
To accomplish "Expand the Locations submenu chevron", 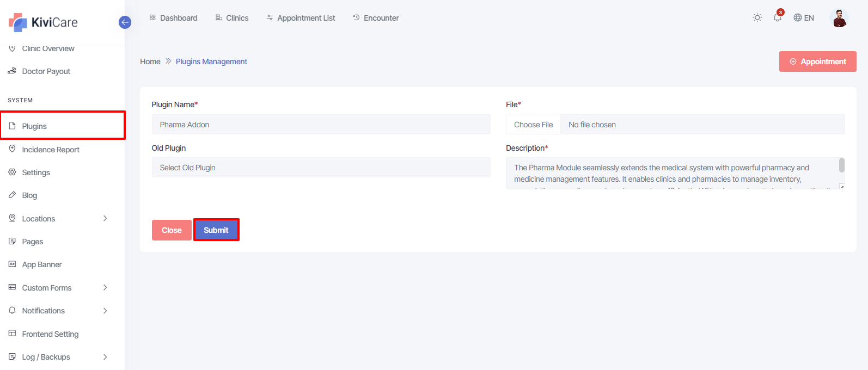I will (105, 219).
